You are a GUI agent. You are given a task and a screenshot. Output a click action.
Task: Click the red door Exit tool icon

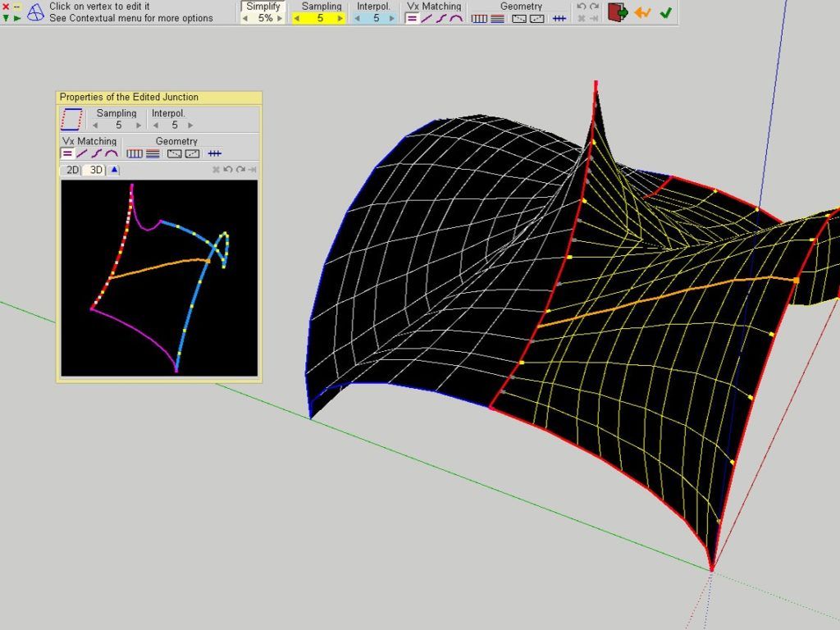(x=618, y=12)
